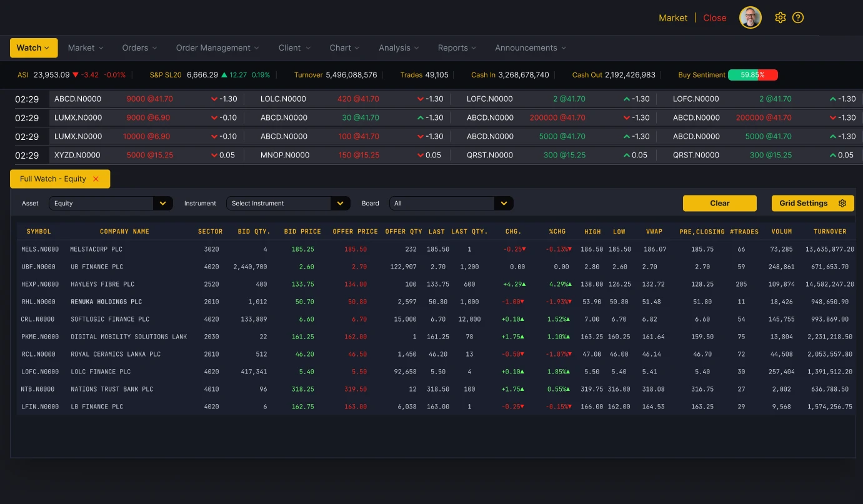Expand the Order Management menu
This screenshot has height=504, width=863.
pos(218,47)
